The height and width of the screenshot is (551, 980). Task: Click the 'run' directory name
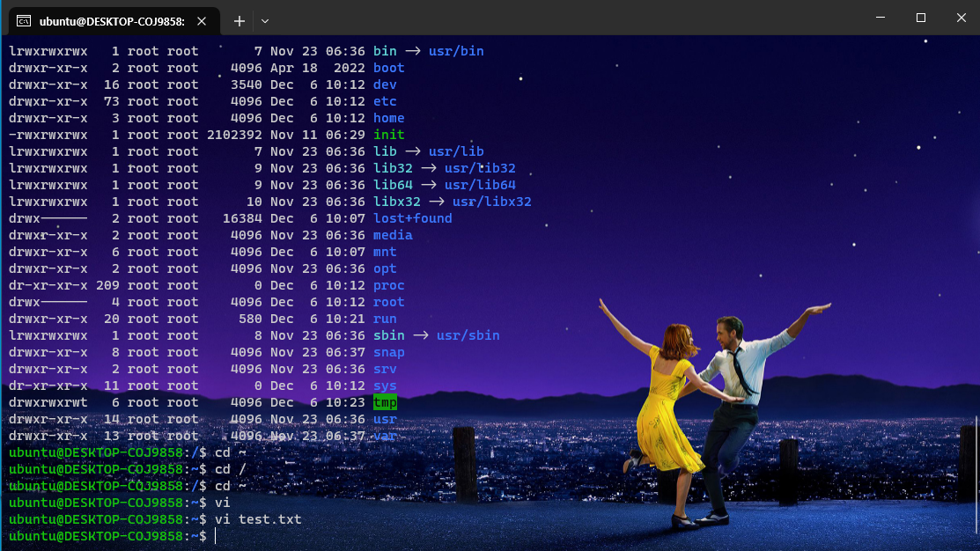pos(385,319)
